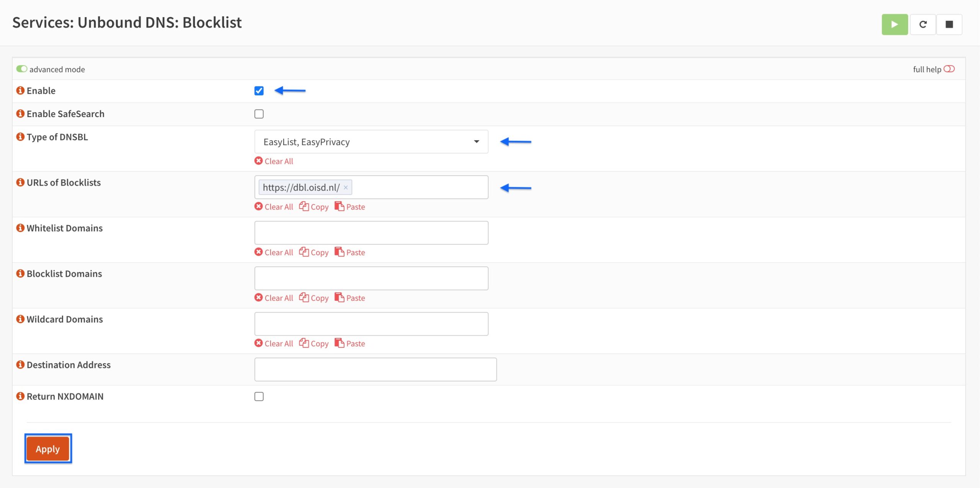Select the https://dbl.oisd.nl/ tag text
The image size is (980, 488).
(301, 188)
